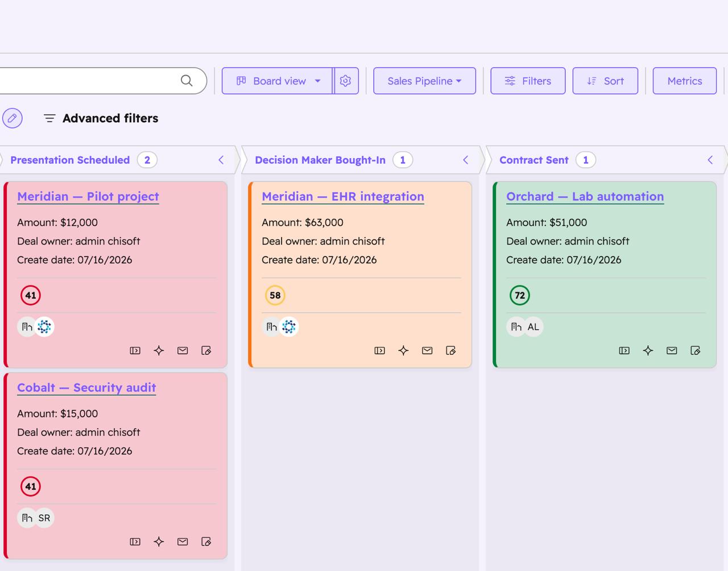Click the Filters button

(528, 81)
